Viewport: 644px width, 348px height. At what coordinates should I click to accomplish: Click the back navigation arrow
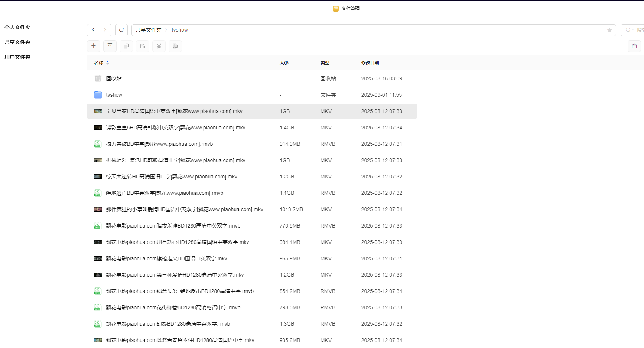[x=93, y=30]
